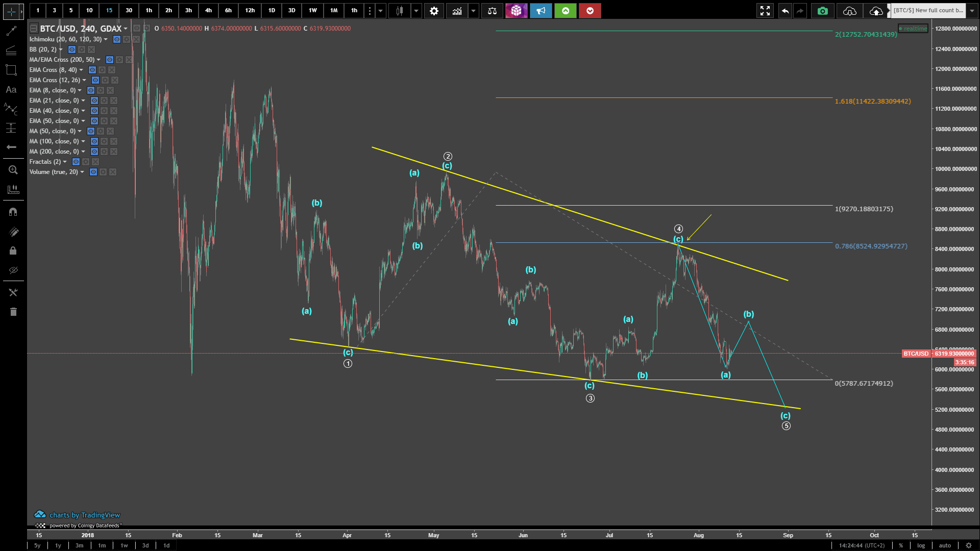980x551 pixels.
Task: Save chart layout to cloud
Action: click(x=876, y=11)
